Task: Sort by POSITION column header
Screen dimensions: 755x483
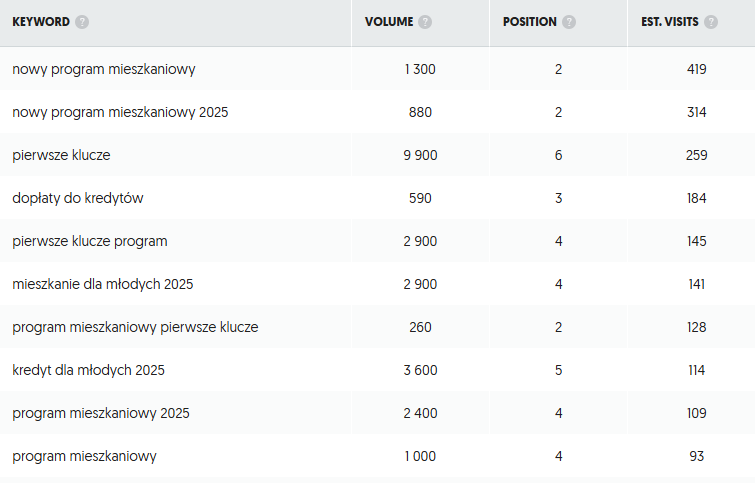Action: pyautogui.click(x=529, y=22)
